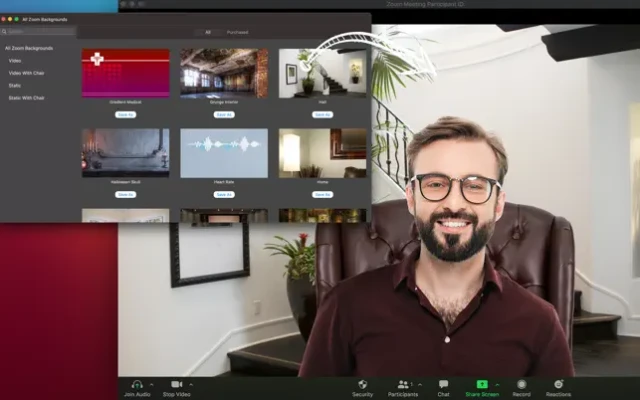640x400 pixels.
Task: Click Save As under Heart Rate
Action: coord(224,194)
